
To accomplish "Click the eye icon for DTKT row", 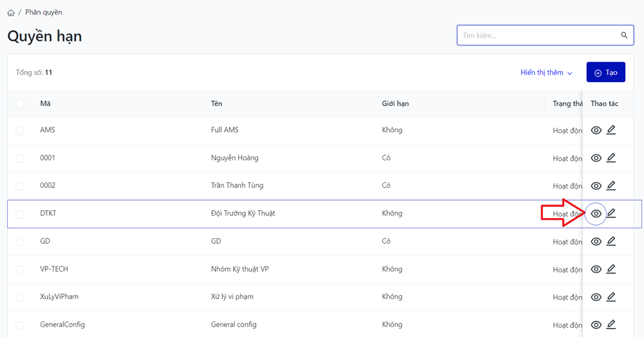I will [x=596, y=214].
